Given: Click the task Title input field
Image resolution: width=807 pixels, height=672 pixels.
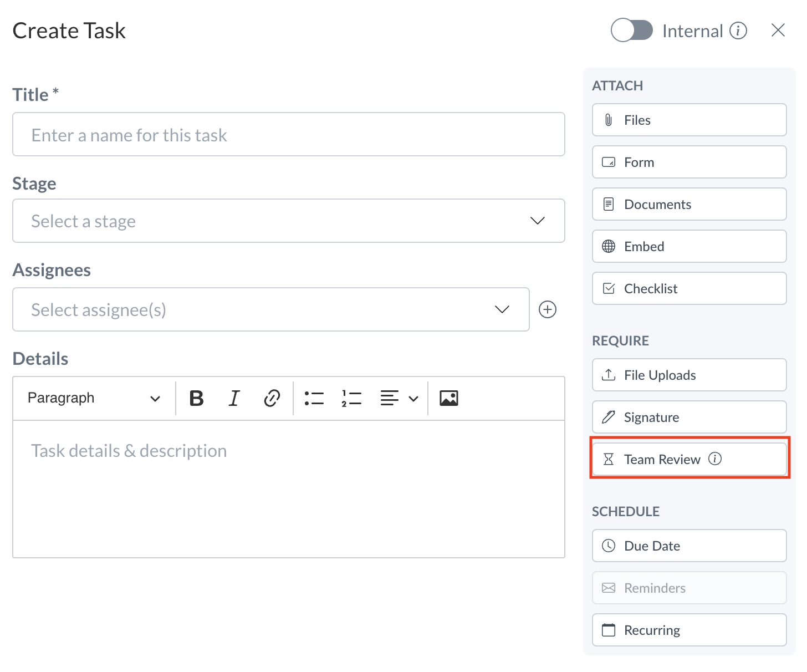Looking at the screenshot, I should point(288,135).
